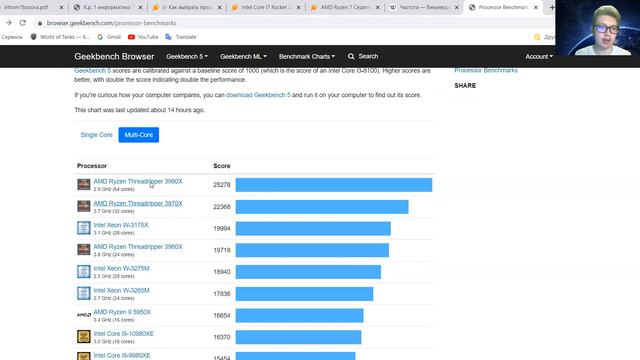Screen dimensions: 640x360
Task: Select the Multi-Core results tab
Action: 139,135
